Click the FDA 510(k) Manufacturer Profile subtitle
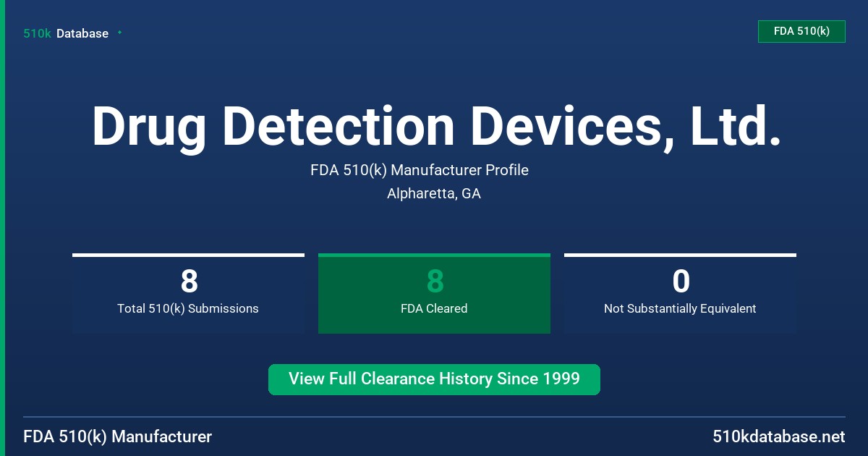The width and height of the screenshot is (868, 456). tap(420, 170)
